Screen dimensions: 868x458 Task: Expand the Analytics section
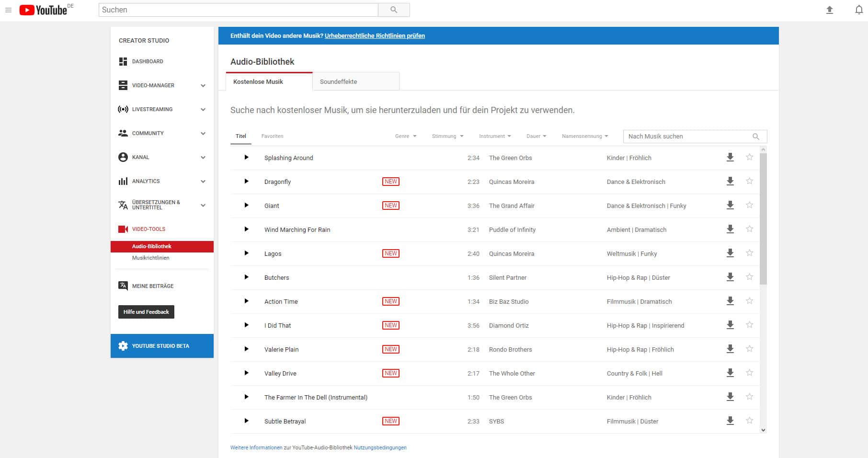[203, 181]
